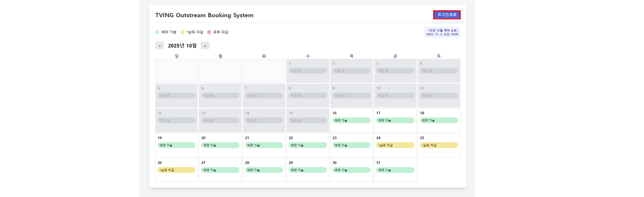This screenshot has height=197, width=644.
Task: Go to previous month arrow
Action: point(160,45)
